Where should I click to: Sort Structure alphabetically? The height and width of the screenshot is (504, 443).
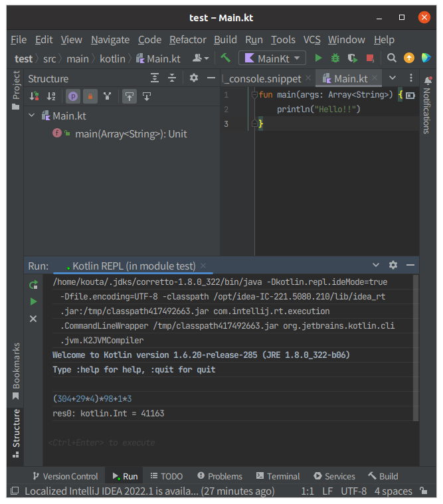[51, 96]
